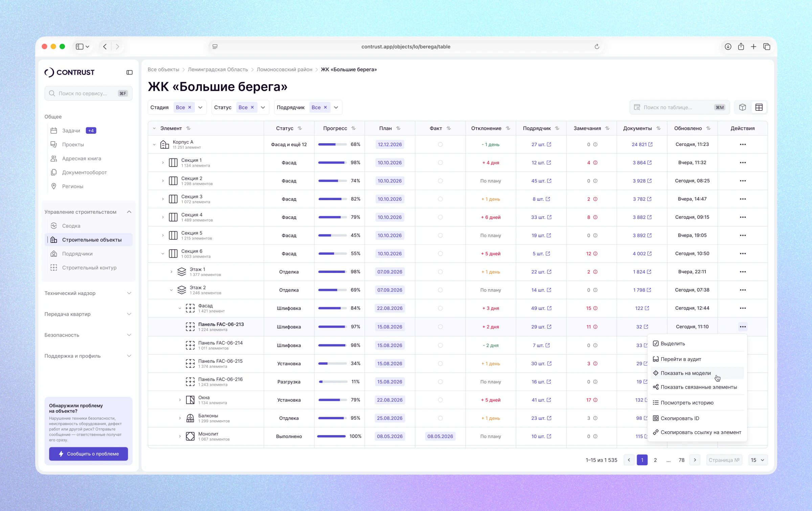The image size is (812, 511).
Task: Collapse the Секция 6 tree row
Action: tap(163, 254)
